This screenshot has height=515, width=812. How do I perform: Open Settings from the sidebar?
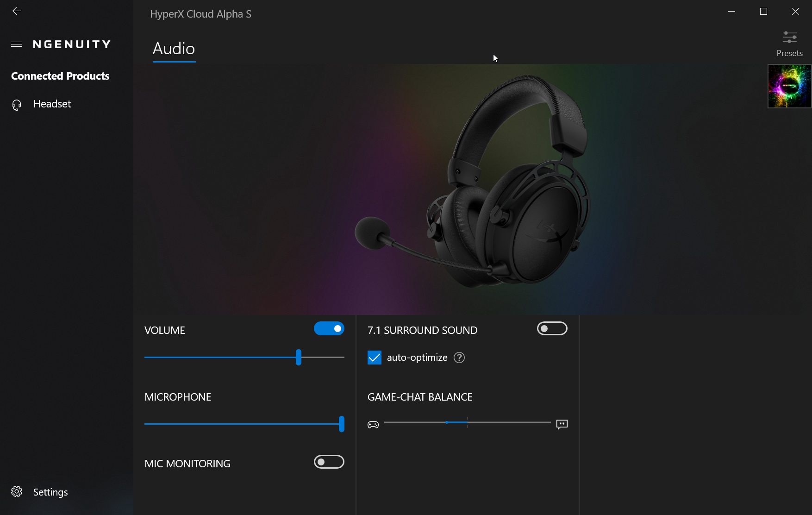pyautogui.click(x=50, y=492)
